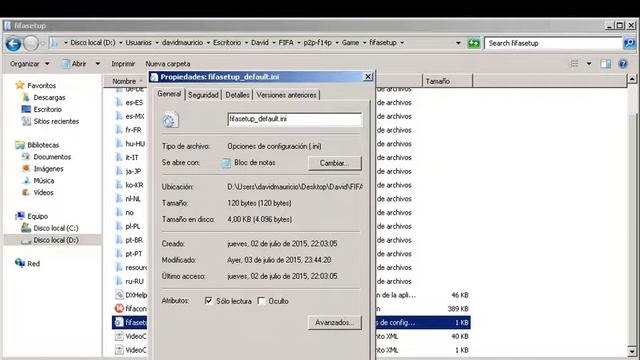This screenshot has height=360, width=640.
Task: Close the Propiedades dialog
Action: click(367, 76)
